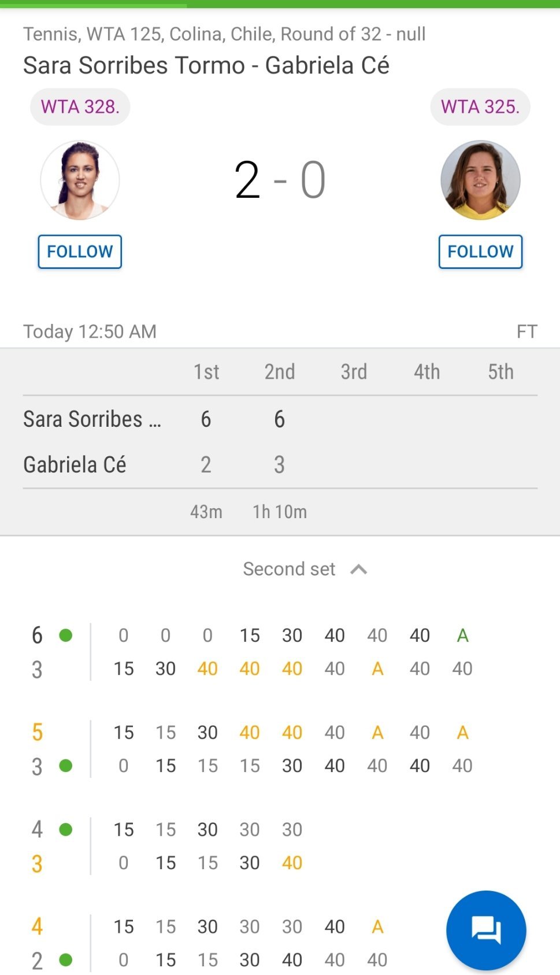Viewport: 560px width, 975px height.
Task: Tap the 2 - 0 final score
Action: [280, 180]
